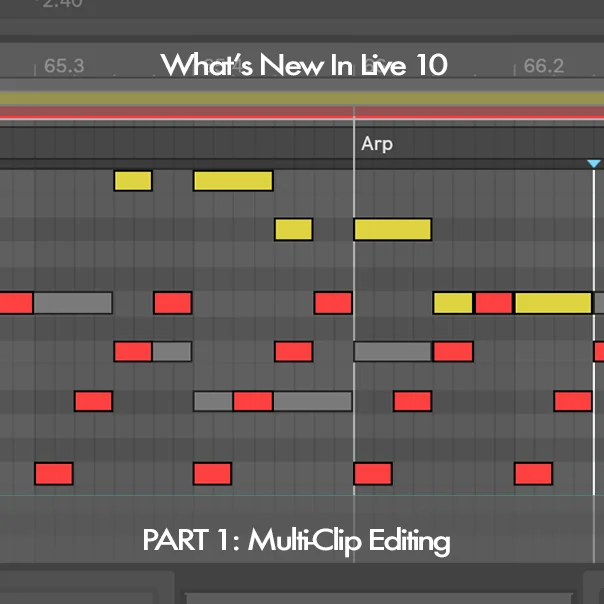Viewport: 604px width, 604px height.
Task: Select the second red note in the lowest note row
Action: coord(213,474)
